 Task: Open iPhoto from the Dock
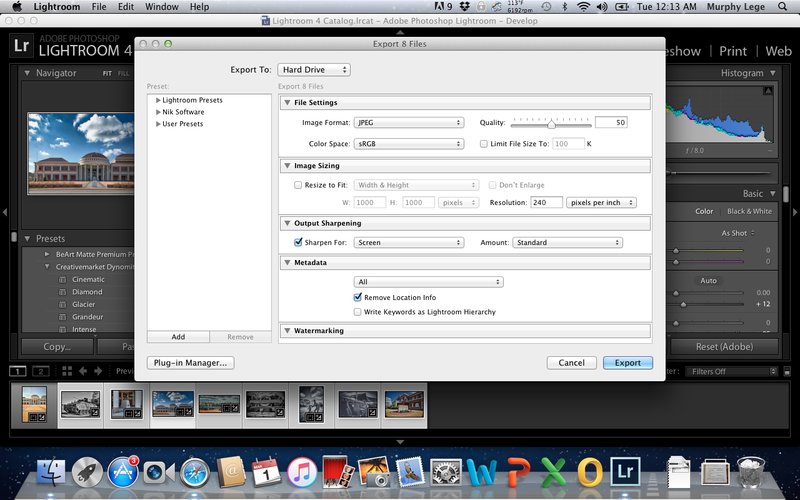[374, 472]
